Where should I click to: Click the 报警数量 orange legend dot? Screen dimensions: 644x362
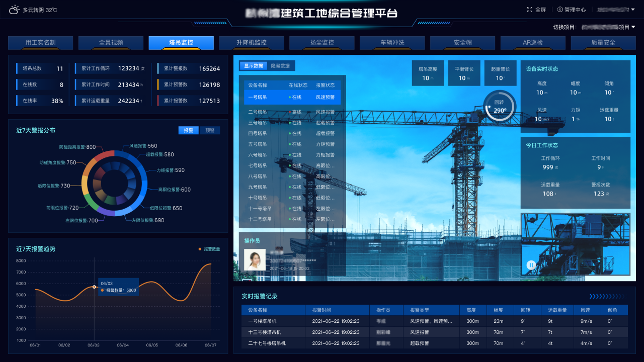pos(200,249)
